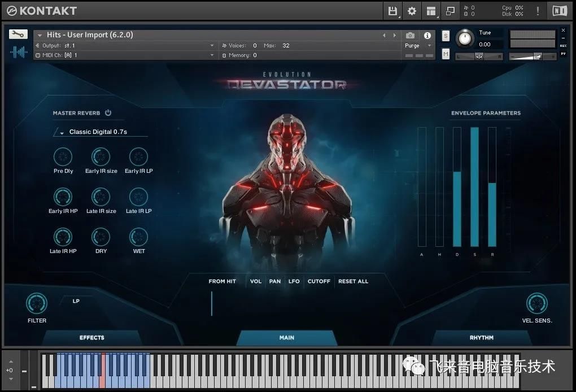The height and width of the screenshot is (392, 576).
Task: Click the Pre Dly knob
Action: coord(63,157)
